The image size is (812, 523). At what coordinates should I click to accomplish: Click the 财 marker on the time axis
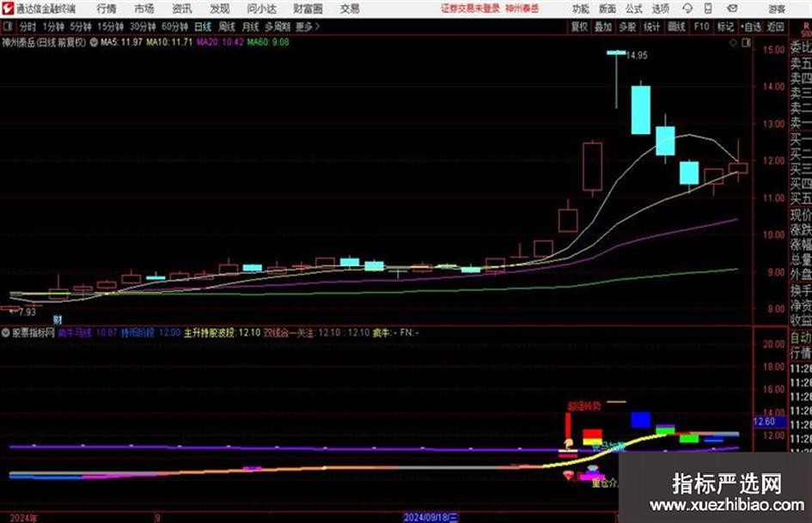(58, 319)
